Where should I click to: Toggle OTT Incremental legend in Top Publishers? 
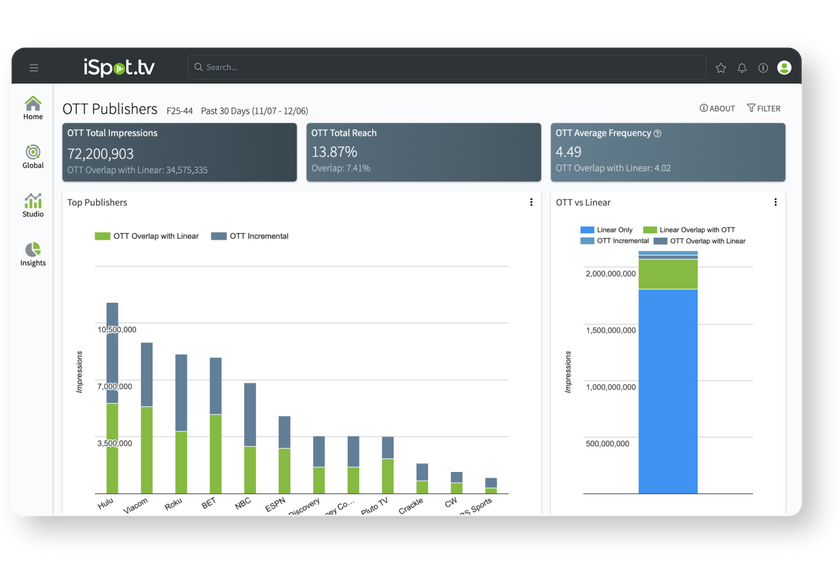pos(250,236)
